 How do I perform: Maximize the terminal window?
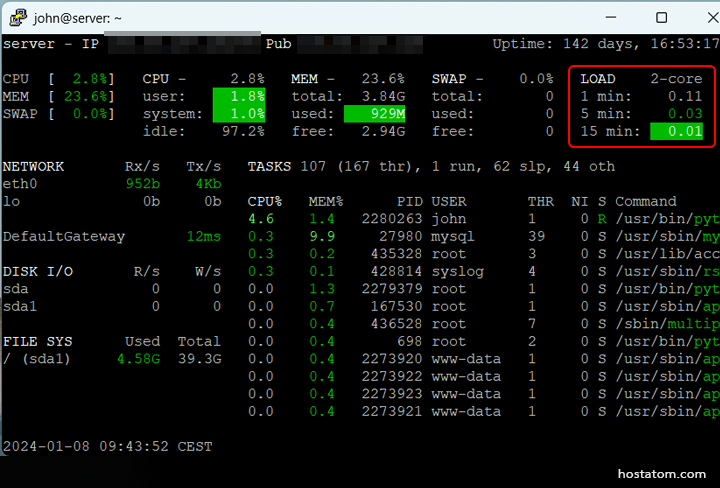[661, 17]
